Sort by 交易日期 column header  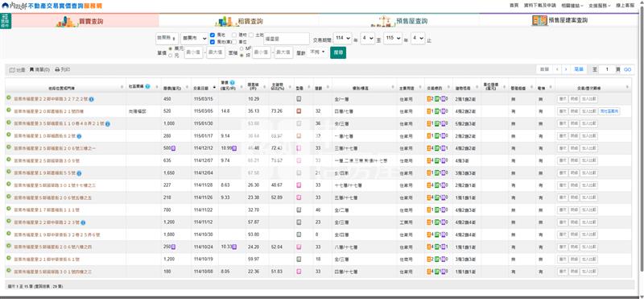point(205,87)
